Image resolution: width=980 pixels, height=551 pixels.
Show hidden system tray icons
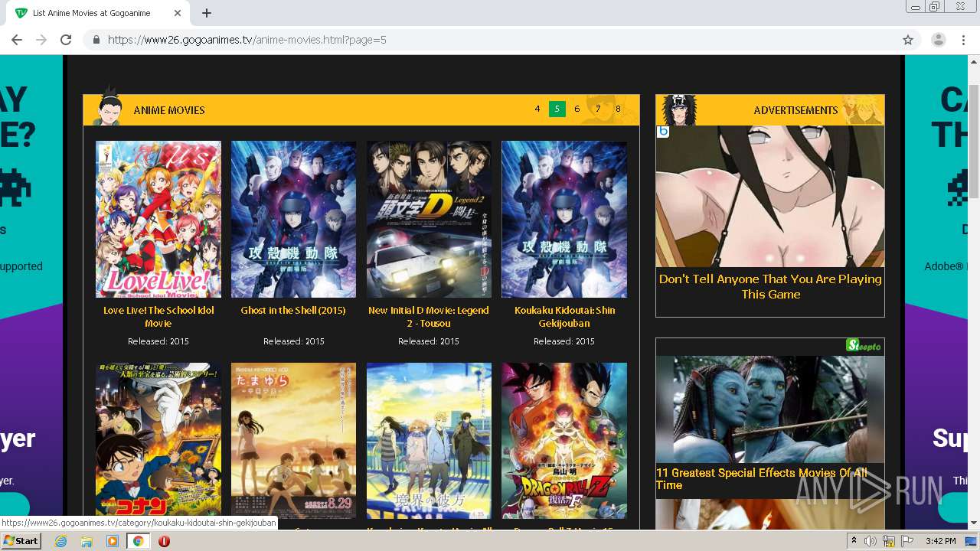tap(854, 541)
